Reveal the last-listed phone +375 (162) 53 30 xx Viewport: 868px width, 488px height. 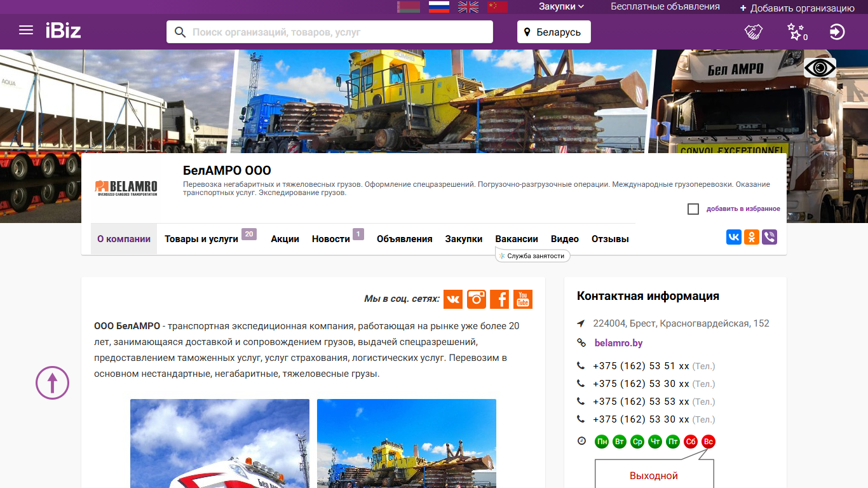641,419
